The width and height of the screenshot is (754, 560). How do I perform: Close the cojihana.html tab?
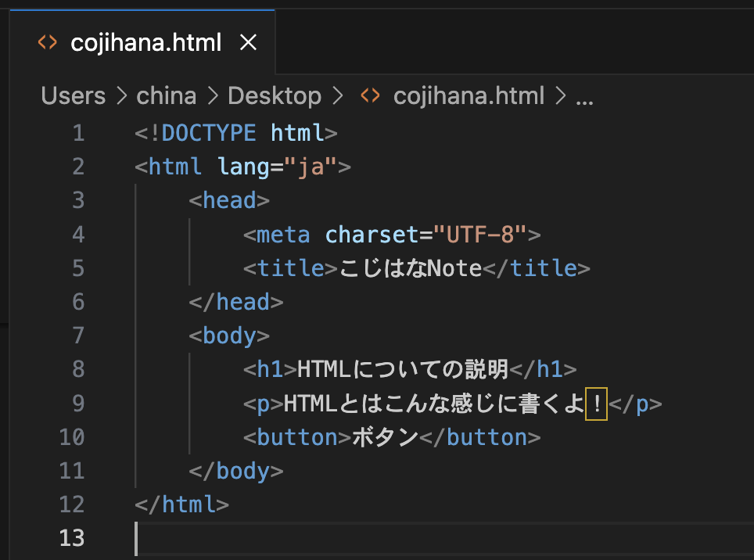(x=248, y=42)
